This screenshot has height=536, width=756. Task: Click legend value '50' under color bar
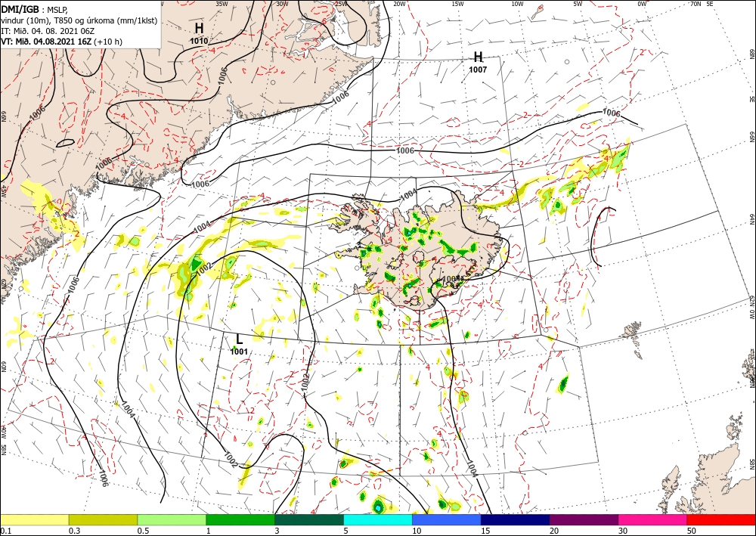click(x=692, y=531)
